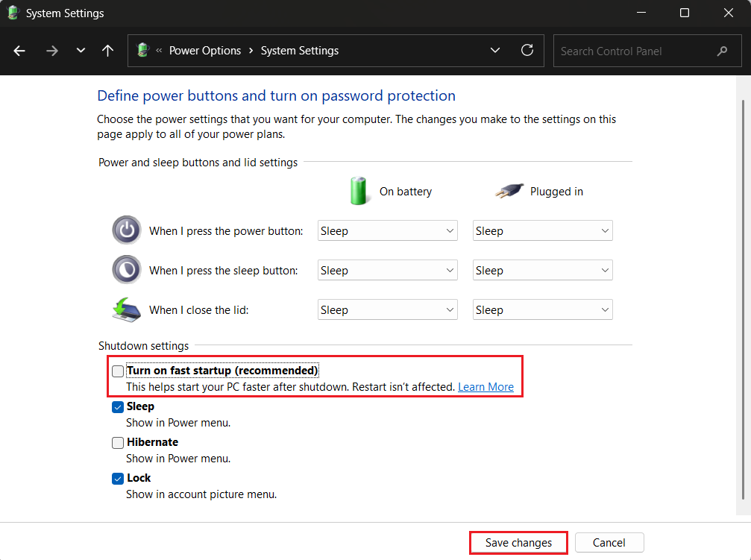Click the Save changes button
This screenshot has width=751, height=560.
point(518,543)
